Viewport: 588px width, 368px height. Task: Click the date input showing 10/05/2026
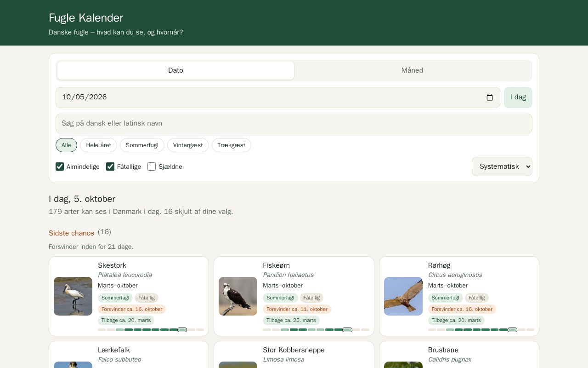[278, 98]
